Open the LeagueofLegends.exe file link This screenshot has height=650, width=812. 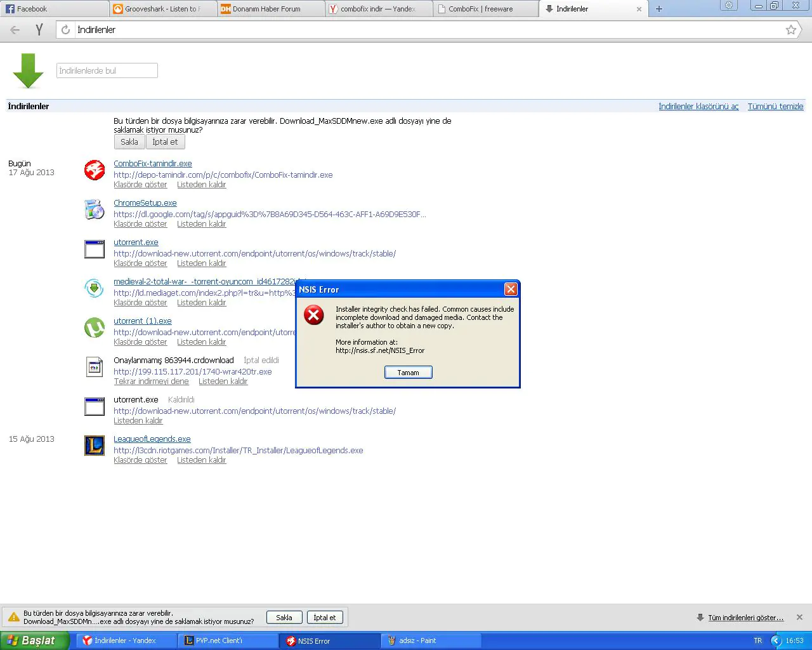152,439
